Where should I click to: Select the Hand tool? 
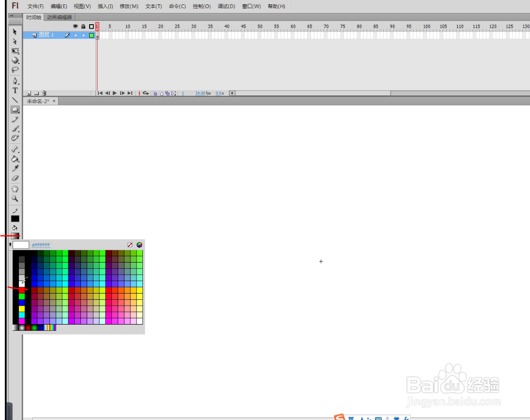point(15,188)
